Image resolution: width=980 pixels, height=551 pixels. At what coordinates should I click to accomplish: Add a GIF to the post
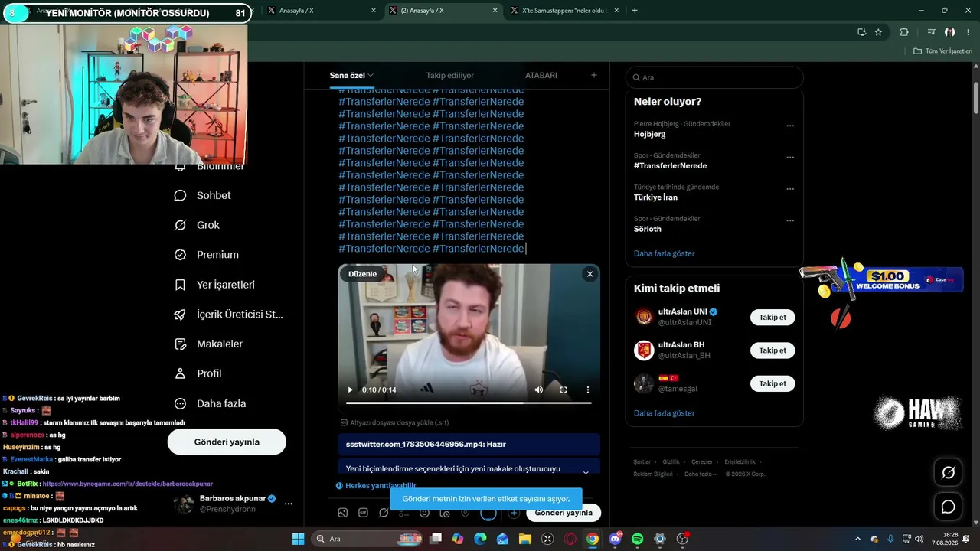pyautogui.click(x=363, y=513)
